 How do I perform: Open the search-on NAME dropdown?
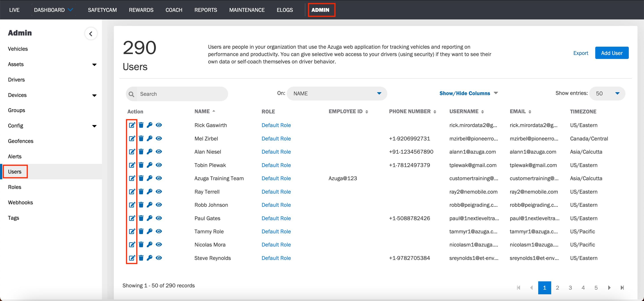(x=337, y=94)
